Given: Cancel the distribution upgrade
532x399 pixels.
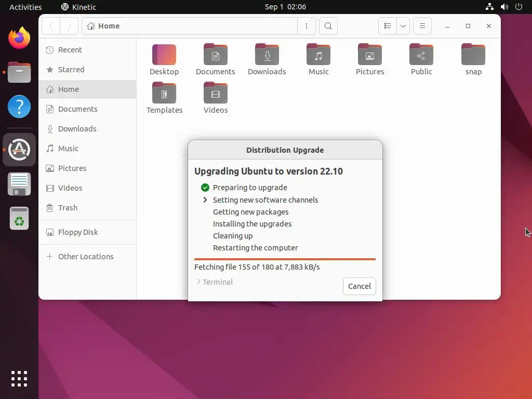Looking at the screenshot, I should (360, 286).
